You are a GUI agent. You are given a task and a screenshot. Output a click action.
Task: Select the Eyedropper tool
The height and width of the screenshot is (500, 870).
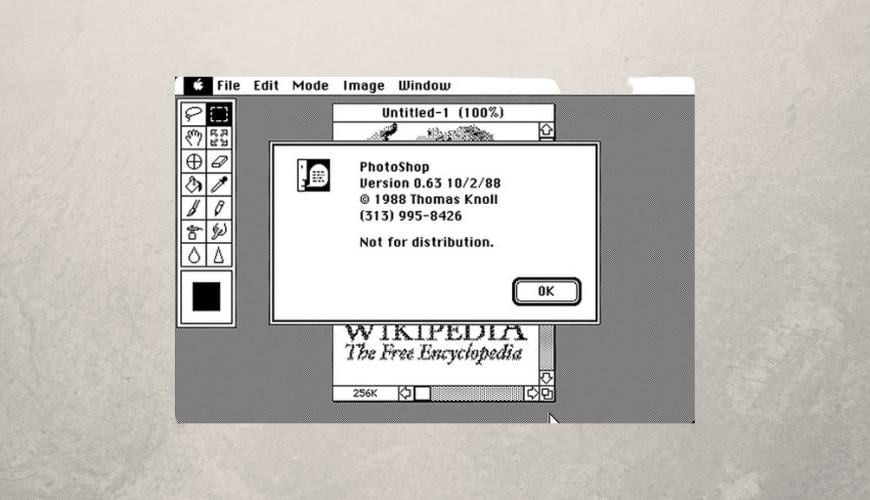tap(219, 185)
